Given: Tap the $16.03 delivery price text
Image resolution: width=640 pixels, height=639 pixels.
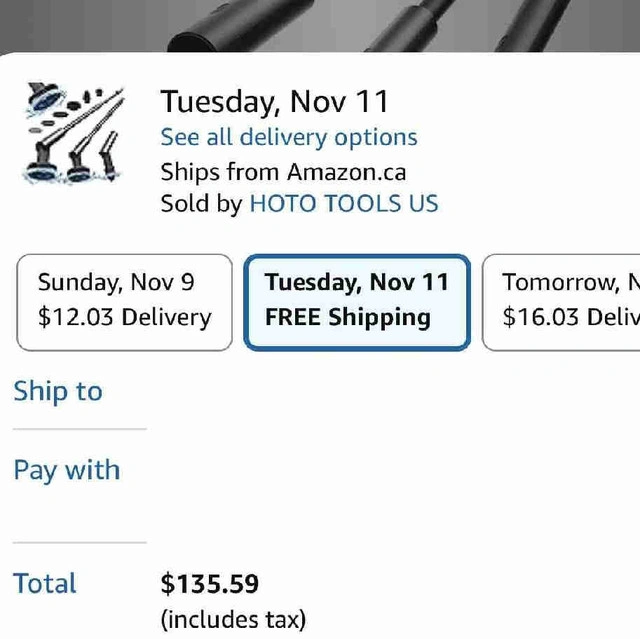Looking at the screenshot, I should tap(570, 318).
